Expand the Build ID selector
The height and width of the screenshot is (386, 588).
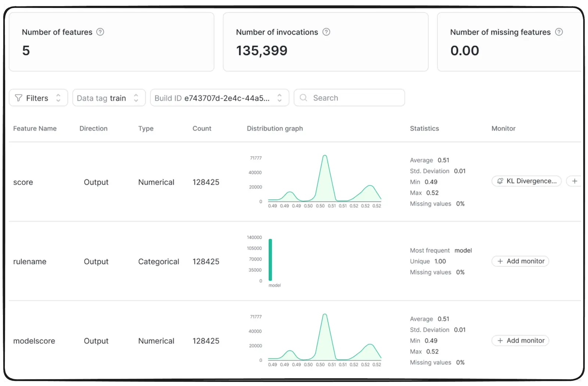[x=219, y=98]
